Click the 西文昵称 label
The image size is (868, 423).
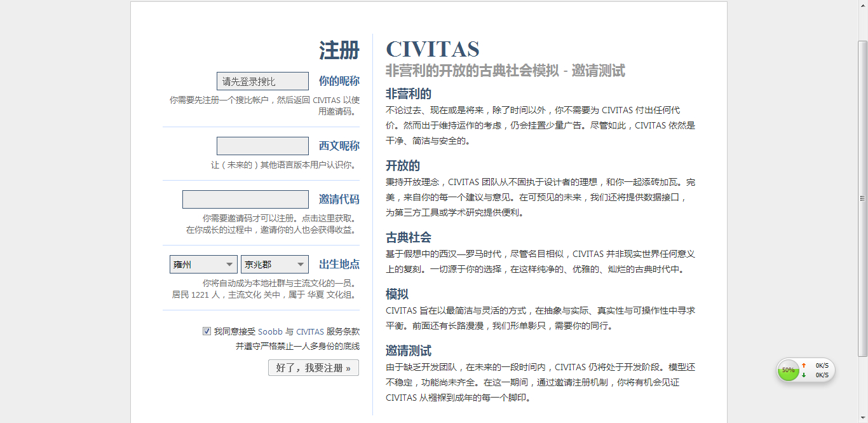click(339, 146)
